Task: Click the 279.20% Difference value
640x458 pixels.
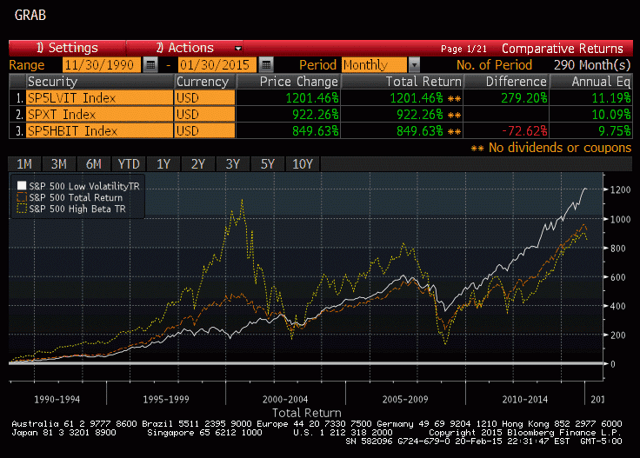Action: coord(524,98)
